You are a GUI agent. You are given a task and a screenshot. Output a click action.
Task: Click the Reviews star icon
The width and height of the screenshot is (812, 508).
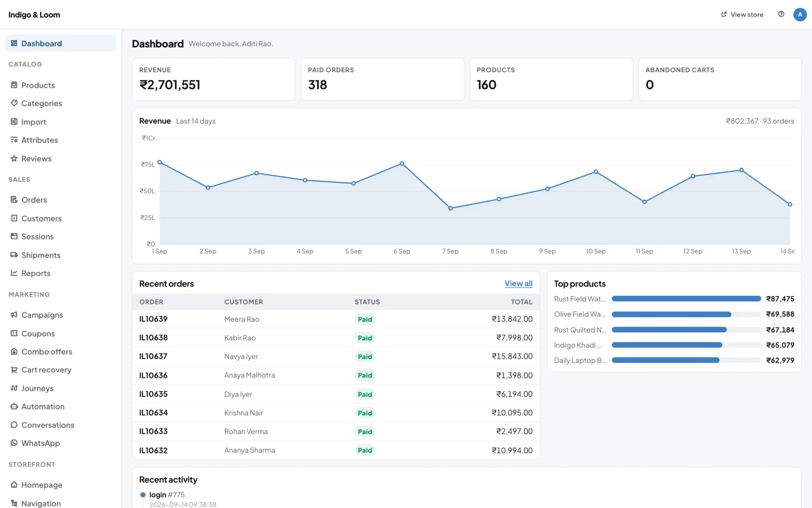tap(14, 158)
